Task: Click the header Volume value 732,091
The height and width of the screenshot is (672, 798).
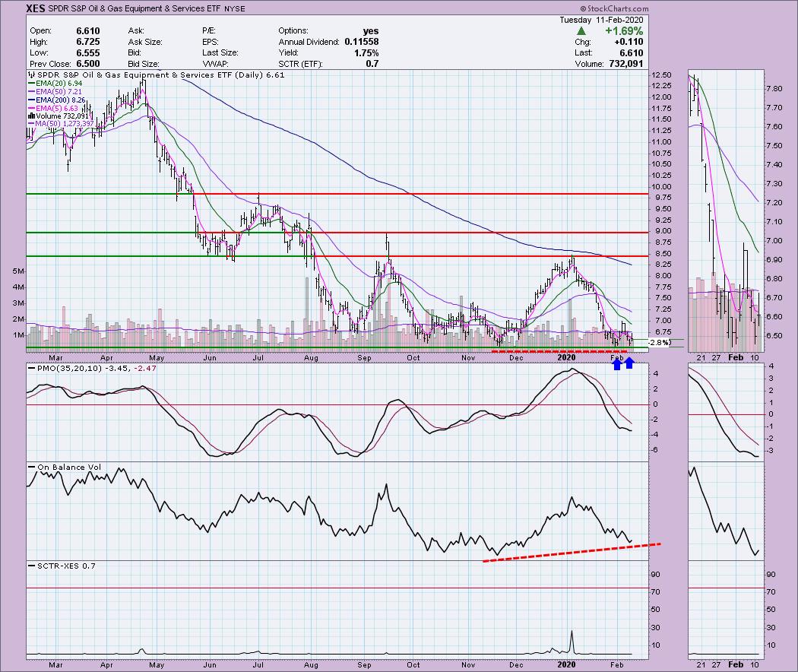Action: [x=626, y=64]
